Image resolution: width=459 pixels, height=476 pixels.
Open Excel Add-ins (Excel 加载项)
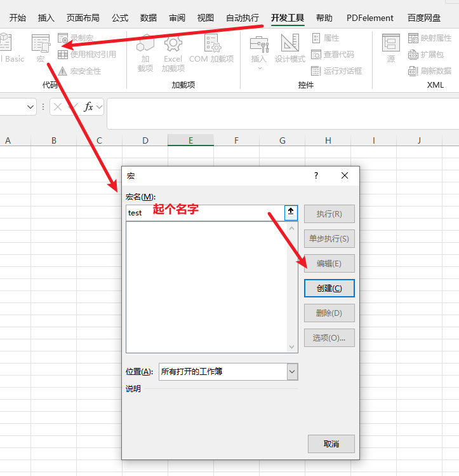coord(173,53)
